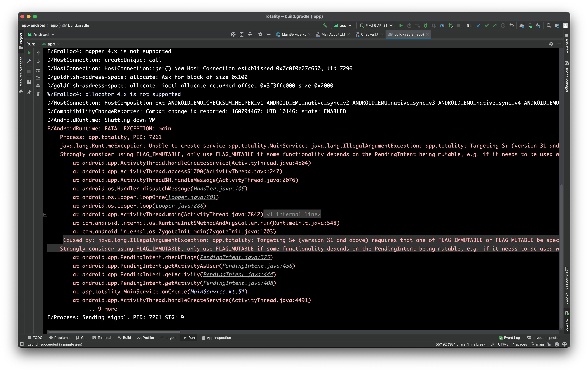Open the Android project view dropdown
The width and height of the screenshot is (588, 371).
41,34
